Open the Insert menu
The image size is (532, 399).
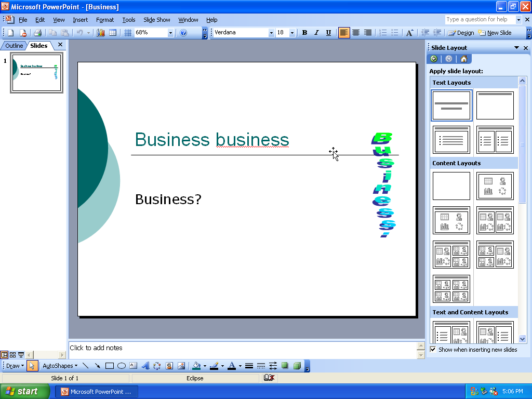coord(80,20)
